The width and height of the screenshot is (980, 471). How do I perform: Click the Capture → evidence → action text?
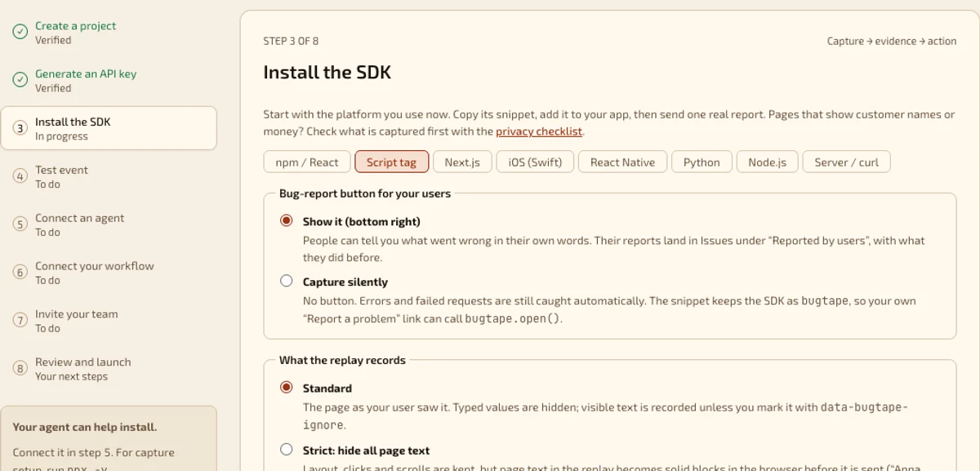pos(892,41)
